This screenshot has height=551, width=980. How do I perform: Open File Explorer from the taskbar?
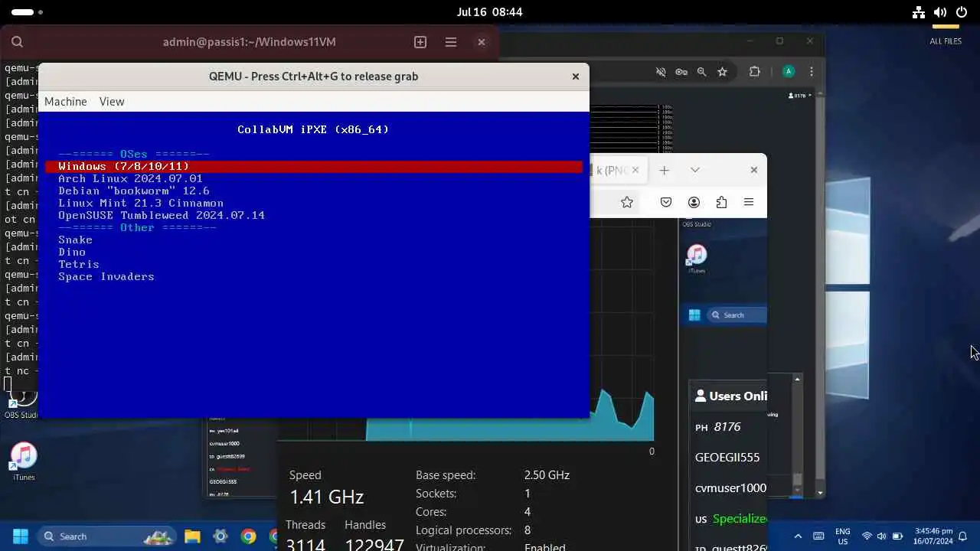click(192, 536)
